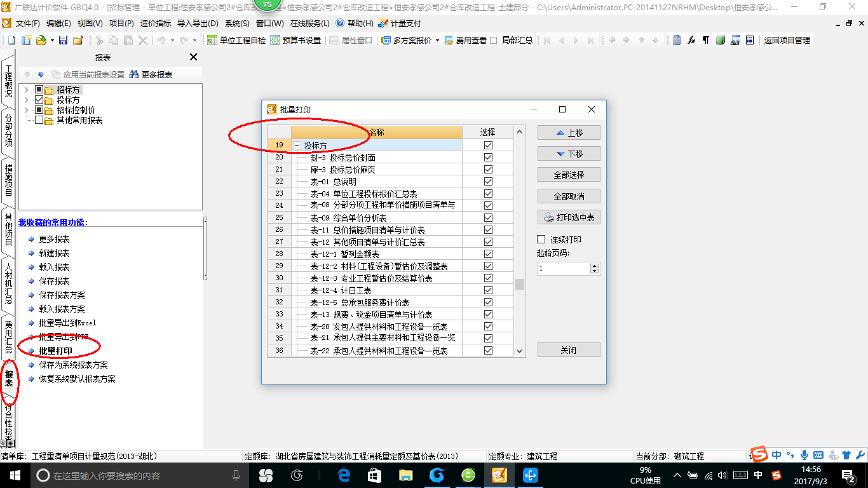Image resolution: width=868 pixels, height=488 pixels.
Task: Expand the 投标方 tree node in left panel
Action: pos(26,100)
